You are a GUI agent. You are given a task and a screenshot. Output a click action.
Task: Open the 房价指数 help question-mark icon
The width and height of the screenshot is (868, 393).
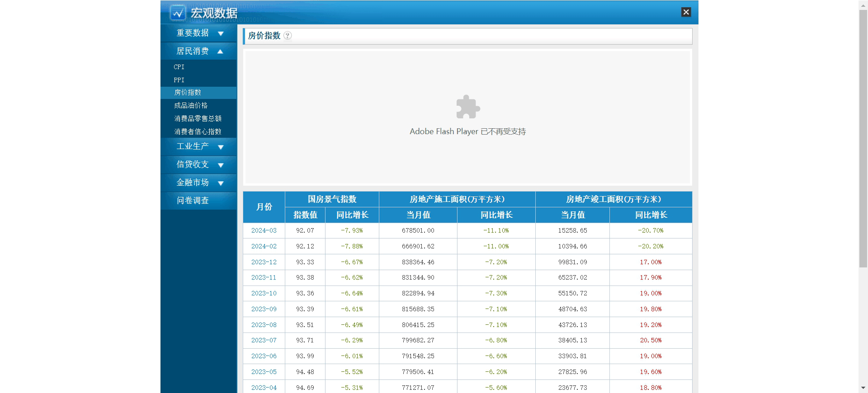(x=288, y=36)
